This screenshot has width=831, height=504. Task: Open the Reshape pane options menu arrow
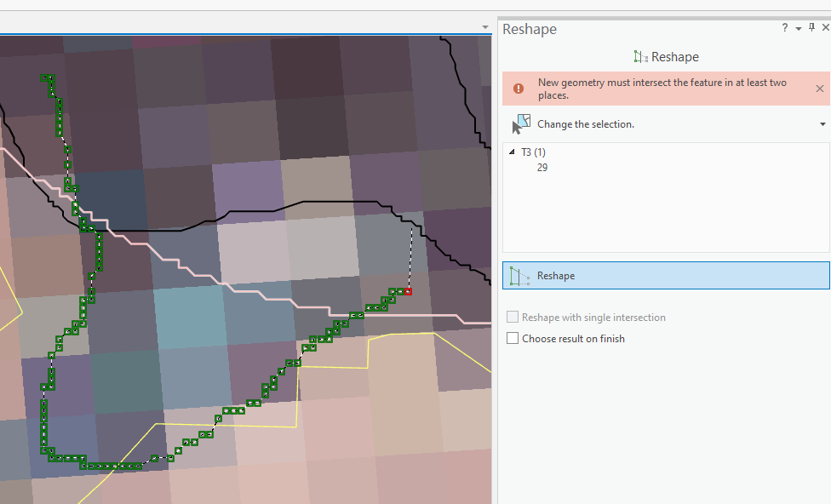[799, 29]
